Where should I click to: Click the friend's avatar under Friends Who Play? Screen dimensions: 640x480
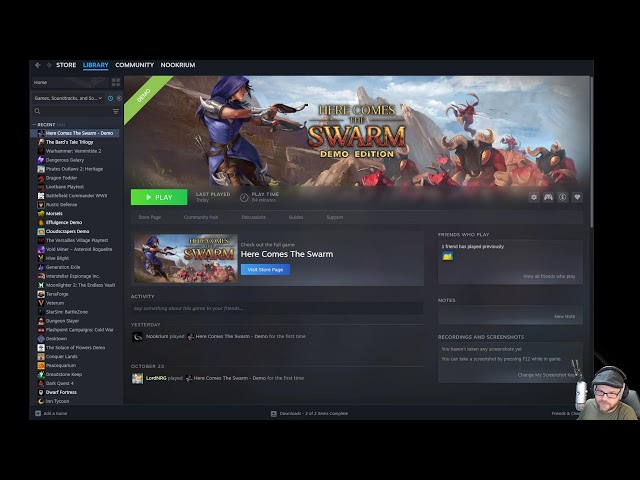447,256
